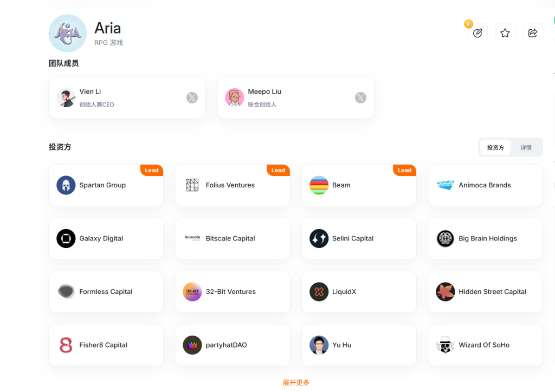Open the Beam investor name
555x392 pixels.
tap(341, 185)
